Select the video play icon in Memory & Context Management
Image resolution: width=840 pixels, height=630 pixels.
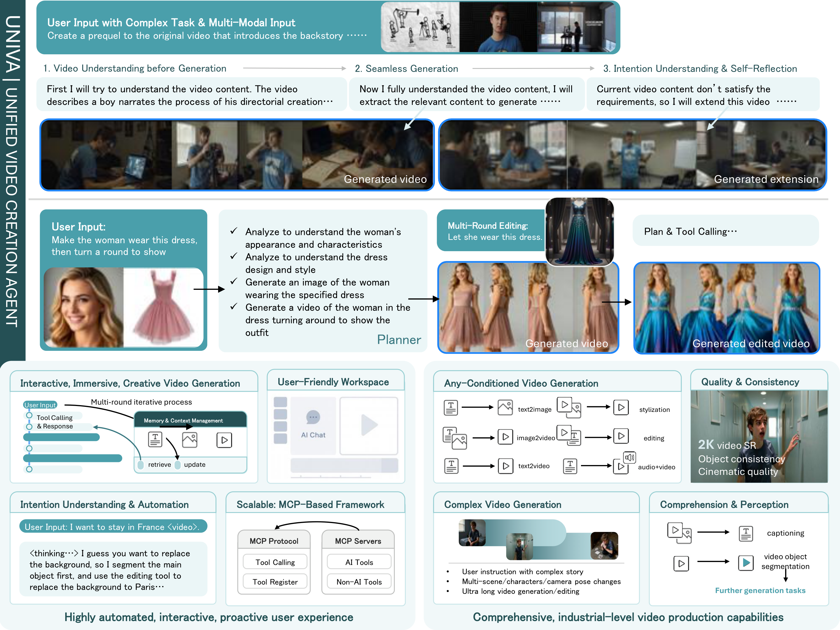[224, 440]
